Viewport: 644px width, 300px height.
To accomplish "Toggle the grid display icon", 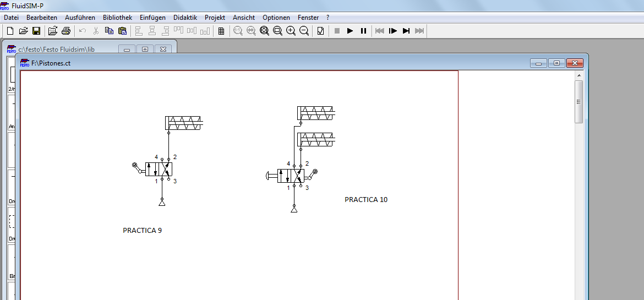I will click(x=221, y=31).
